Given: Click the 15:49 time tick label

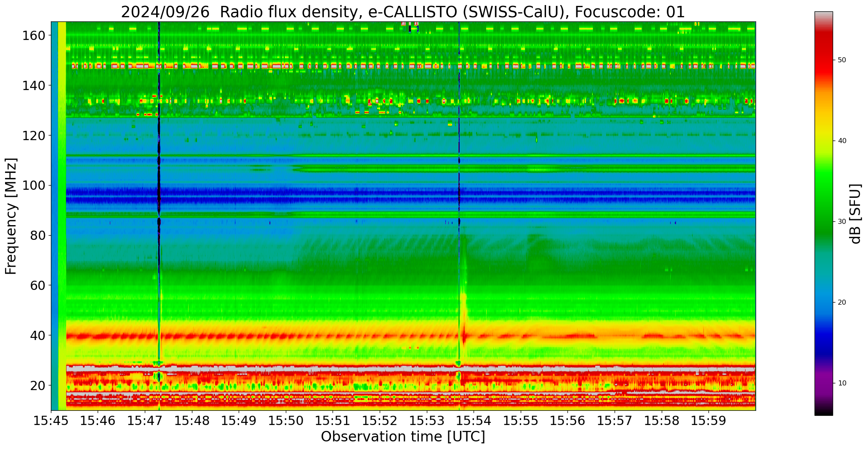Looking at the screenshot, I should coord(239,420).
